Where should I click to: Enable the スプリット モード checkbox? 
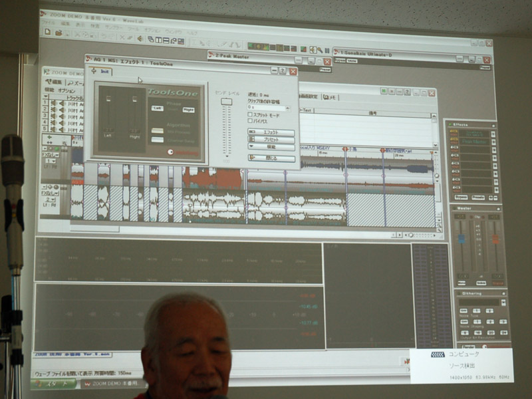pyautogui.click(x=251, y=115)
